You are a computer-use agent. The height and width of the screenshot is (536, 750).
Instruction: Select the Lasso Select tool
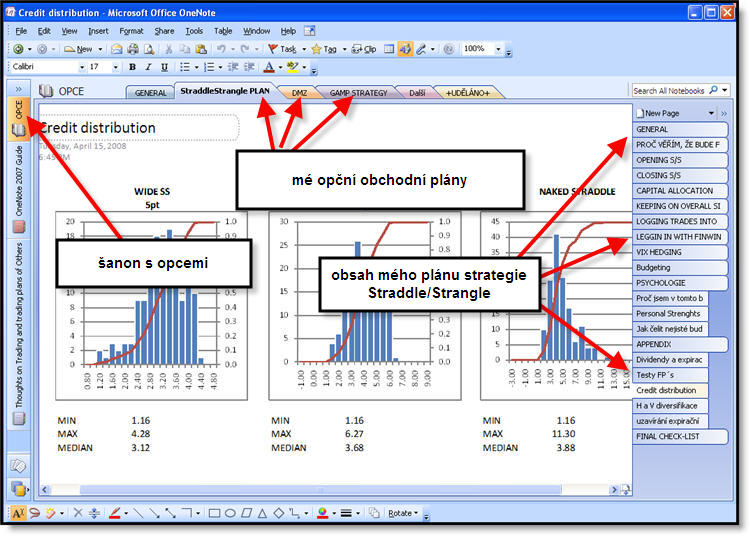(34, 514)
